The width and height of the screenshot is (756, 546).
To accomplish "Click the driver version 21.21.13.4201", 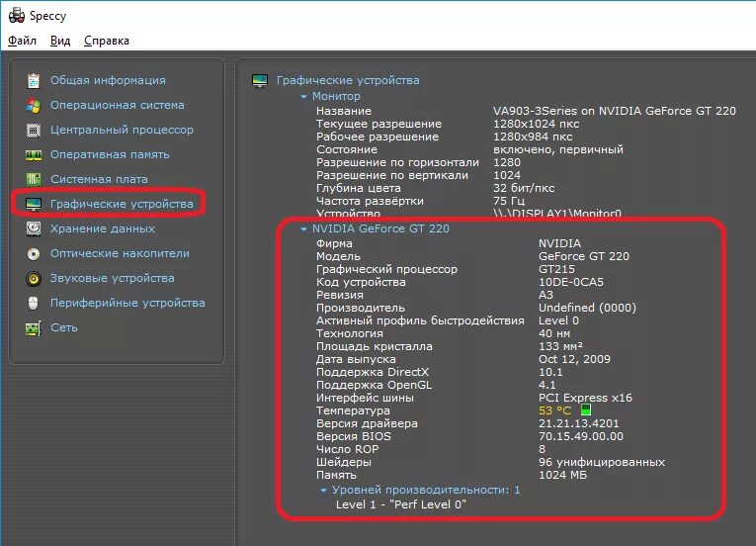I will click(578, 423).
